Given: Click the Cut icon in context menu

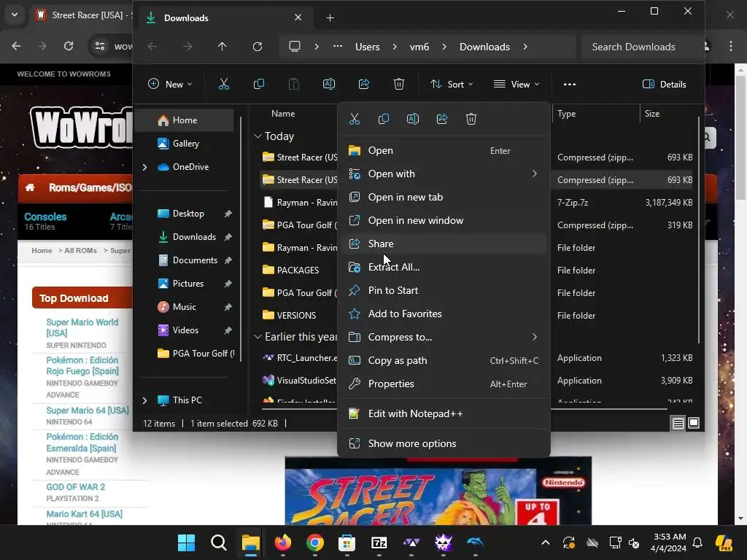Looking at the screenshot, I should click(355, 119).
